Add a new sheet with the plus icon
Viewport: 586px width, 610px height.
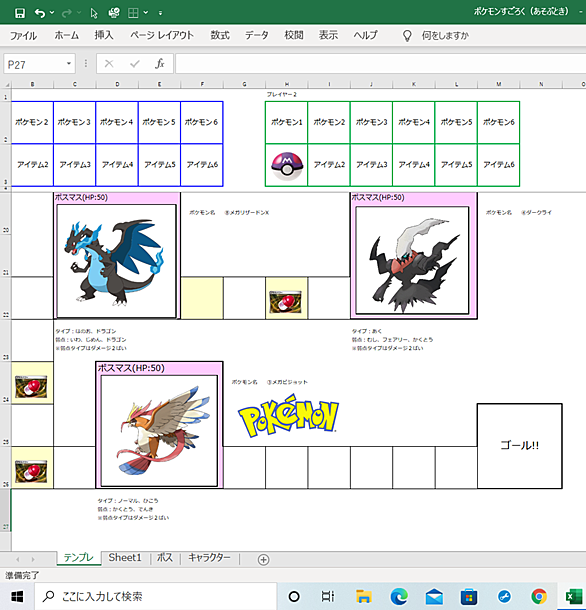point(263,559)
